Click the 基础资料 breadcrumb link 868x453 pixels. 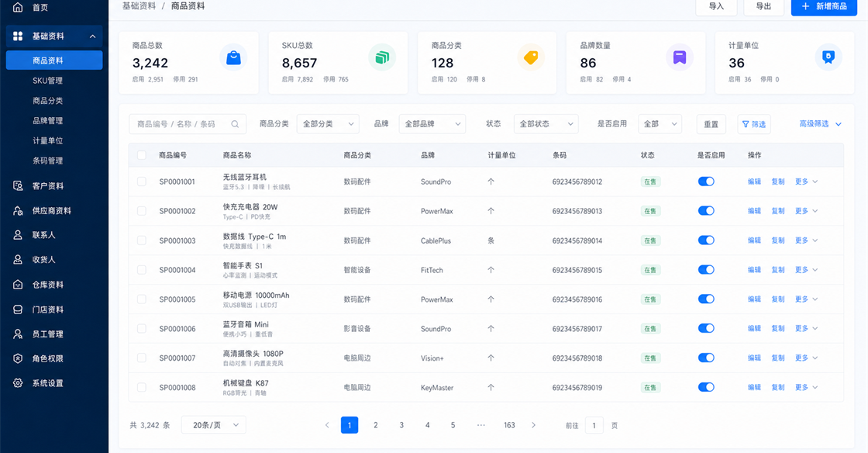[x=139, y=6]
